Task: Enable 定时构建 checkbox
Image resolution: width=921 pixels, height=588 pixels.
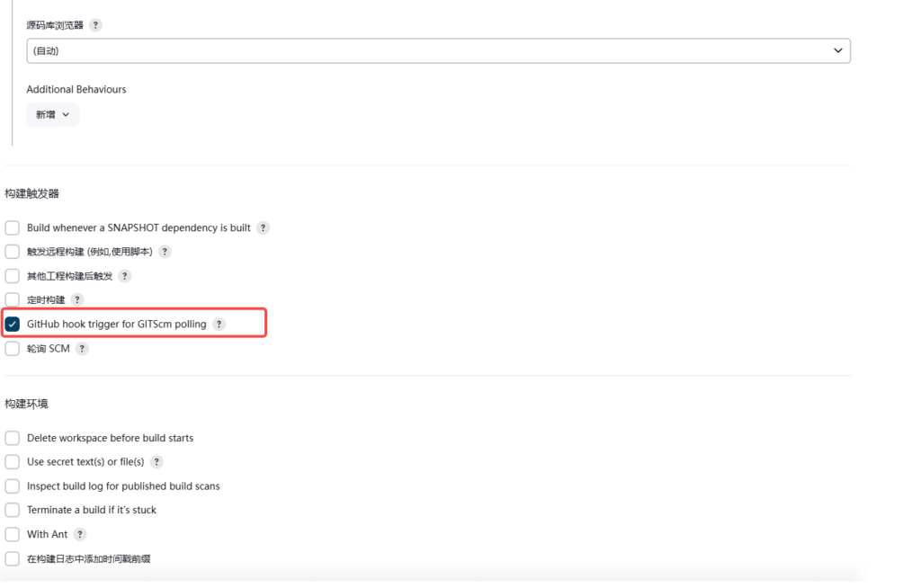Action: pyautogui.click(x=13, y=300)
